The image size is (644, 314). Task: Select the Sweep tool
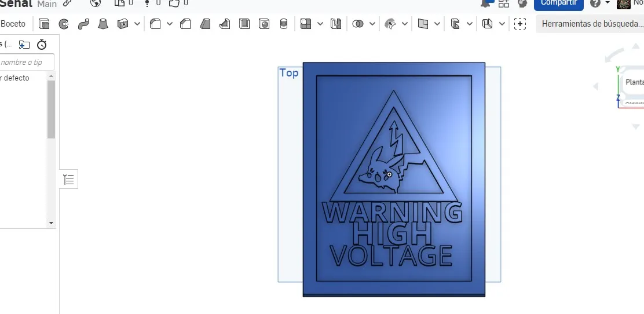click(x=83, y=24)
